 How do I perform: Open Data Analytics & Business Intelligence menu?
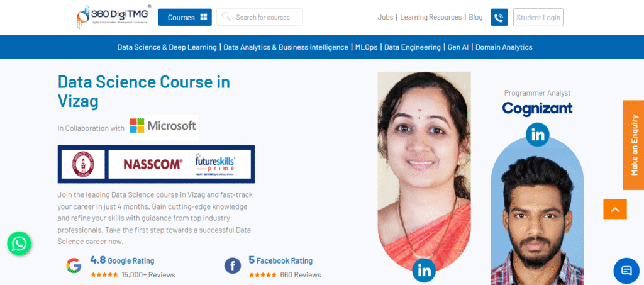286,47
